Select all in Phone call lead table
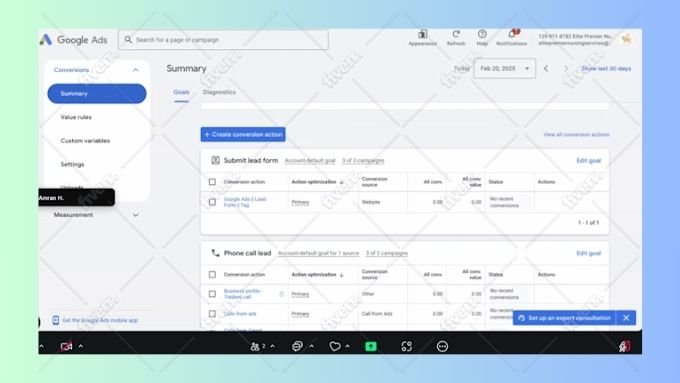This screenshot has height=383, width=680. 212,275
